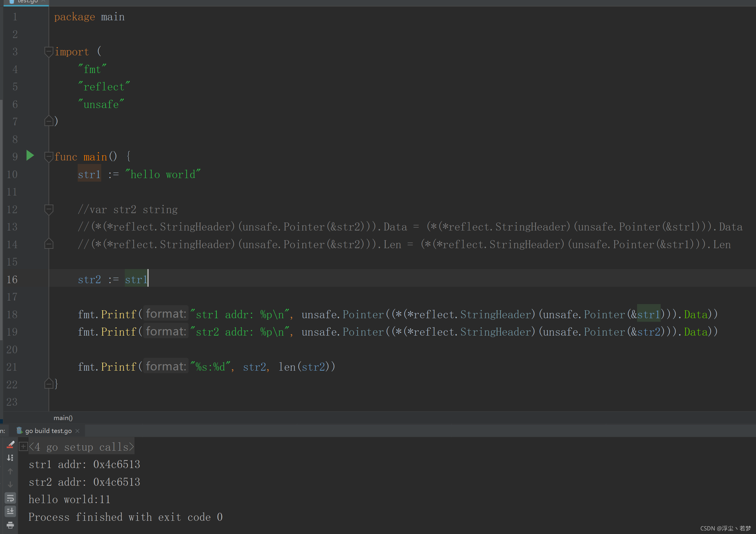Collapse the commented block at line 12
This screenshot has height=534, width=756.
tap(49, 209)
